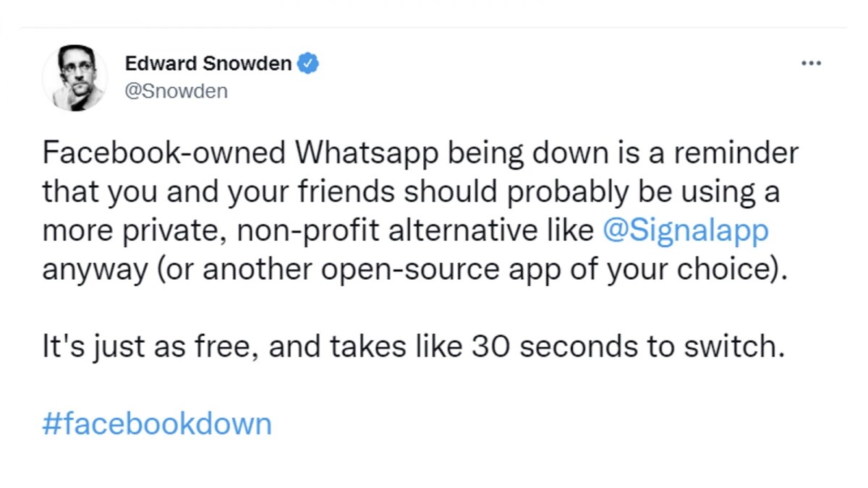Click the word "open-source" in the tweet
This screenshot has width=868, height=488.
tap(398, 270)
